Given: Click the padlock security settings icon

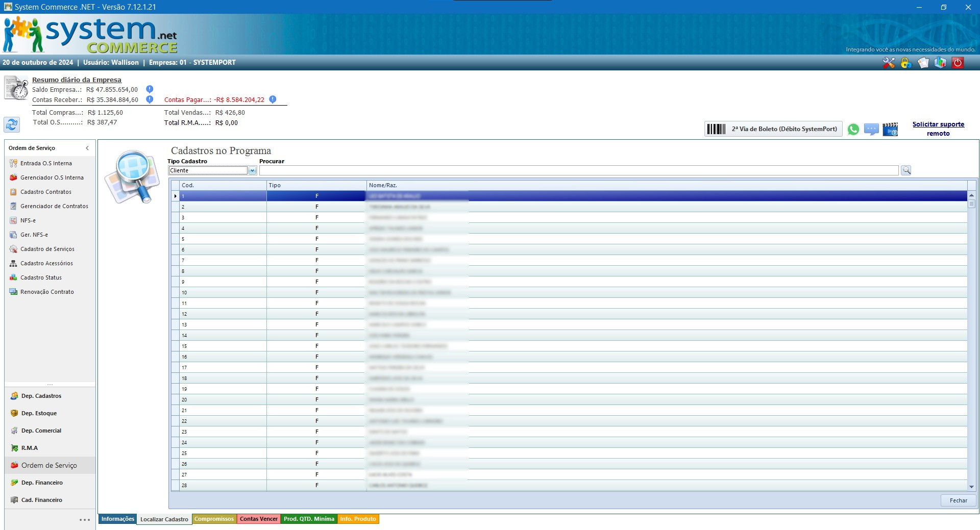Looking at the screenshot, I should point(906,63).
